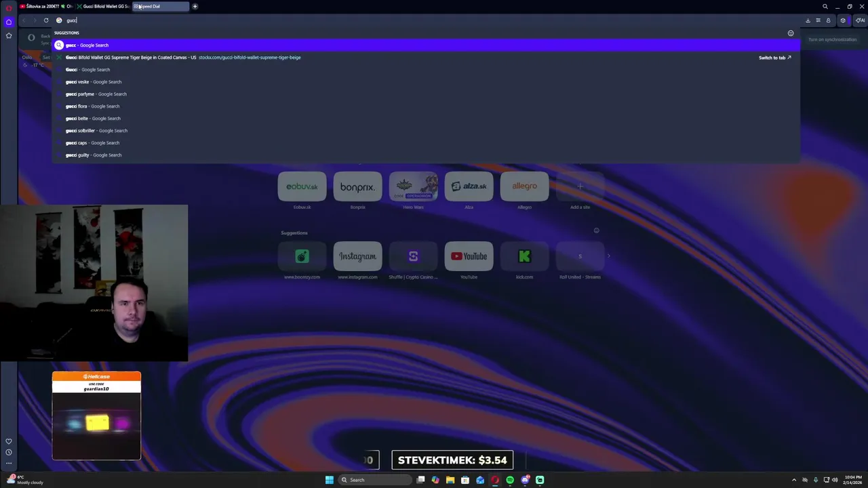The width and height of the screenshot is (868, 488).
Task: Click the 'Add a site' tile
Action: click(580, 186)
